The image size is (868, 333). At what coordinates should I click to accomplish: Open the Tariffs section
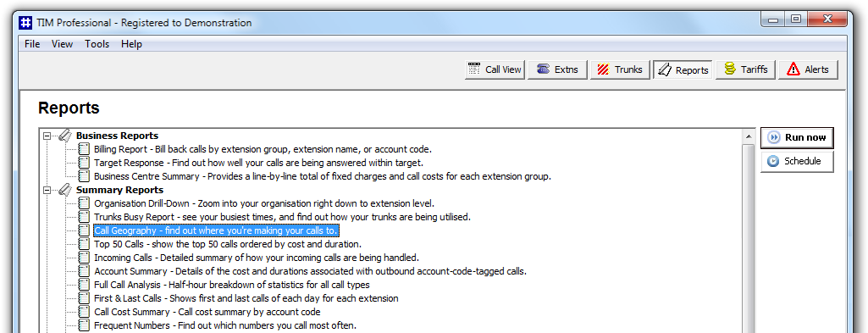pos(746,69)
